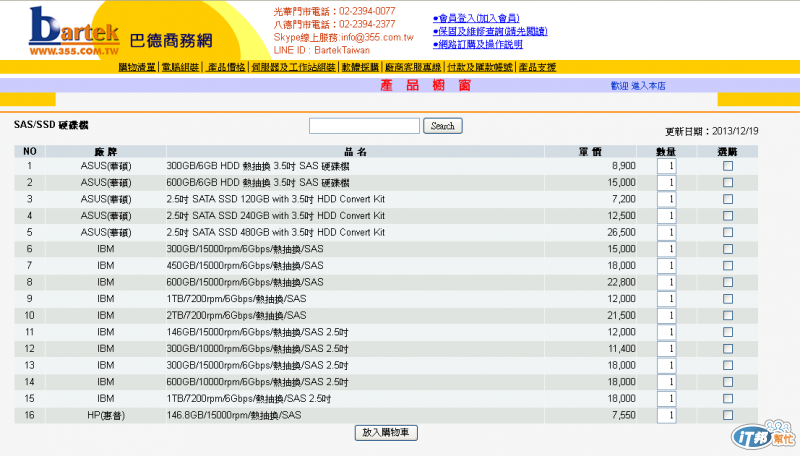This screenshot has height=456, width=800.
Task: Click quantity field for row 13
Action: point(666,366)
